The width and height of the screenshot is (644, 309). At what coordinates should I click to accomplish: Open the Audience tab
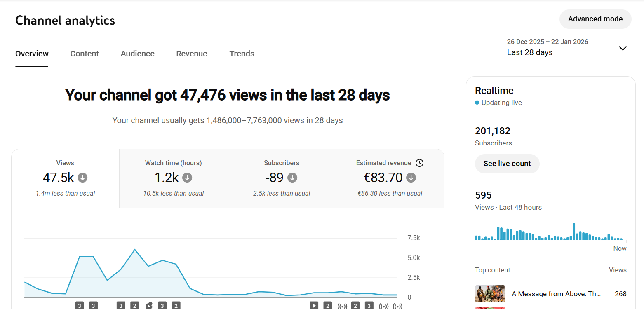point(137,54)
